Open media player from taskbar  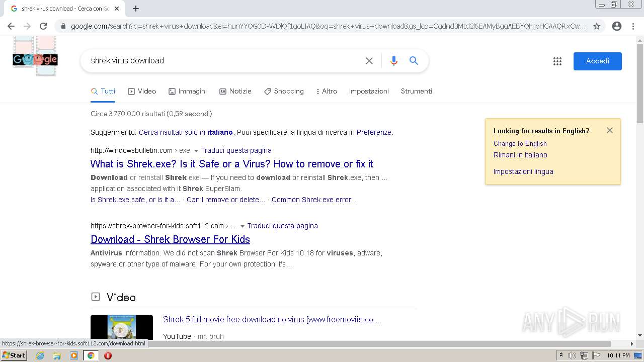[74, 355]
